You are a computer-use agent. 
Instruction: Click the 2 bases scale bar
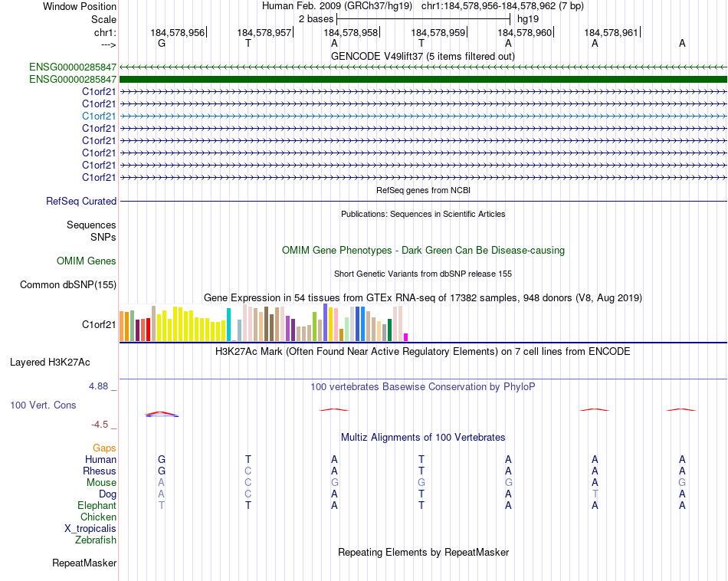424,19
